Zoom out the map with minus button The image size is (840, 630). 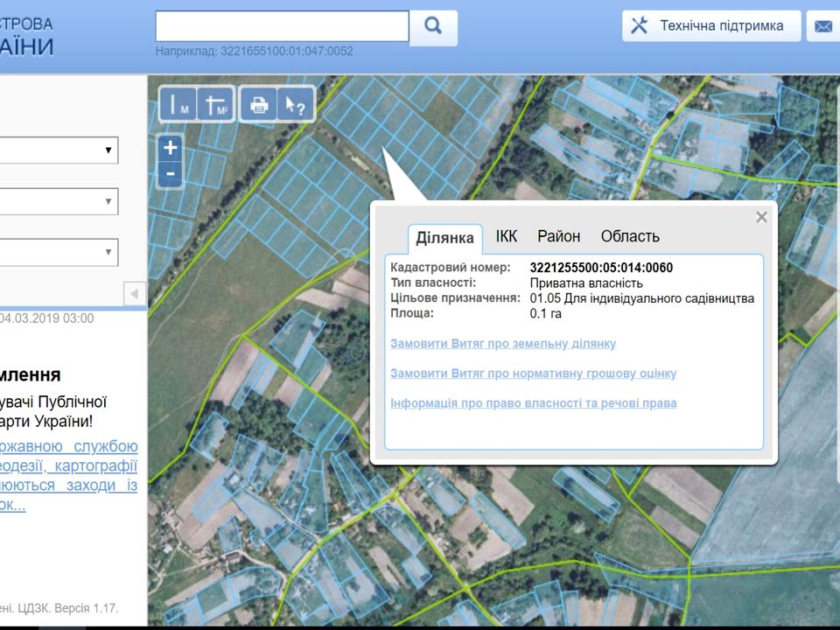coord(171,174)
